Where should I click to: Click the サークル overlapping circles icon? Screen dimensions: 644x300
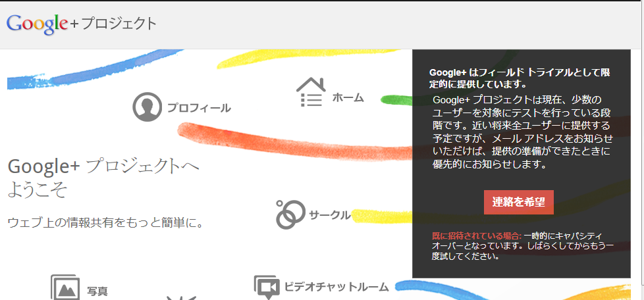point(291,214)
